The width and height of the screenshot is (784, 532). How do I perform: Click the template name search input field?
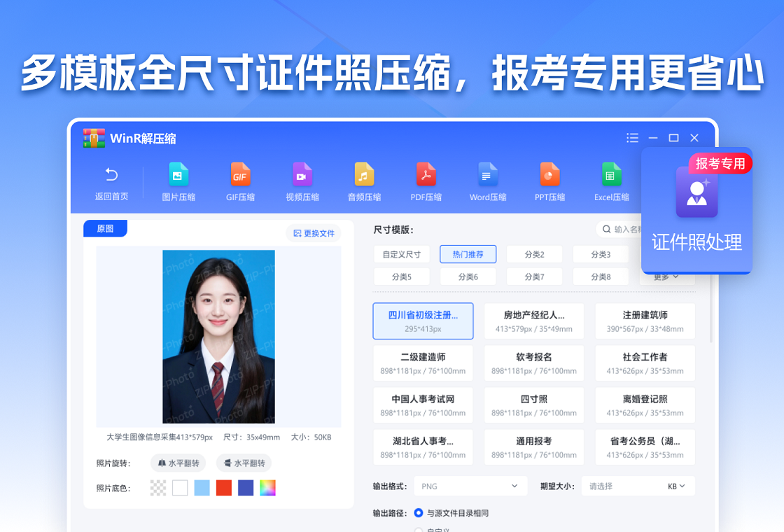click(619, 229)
